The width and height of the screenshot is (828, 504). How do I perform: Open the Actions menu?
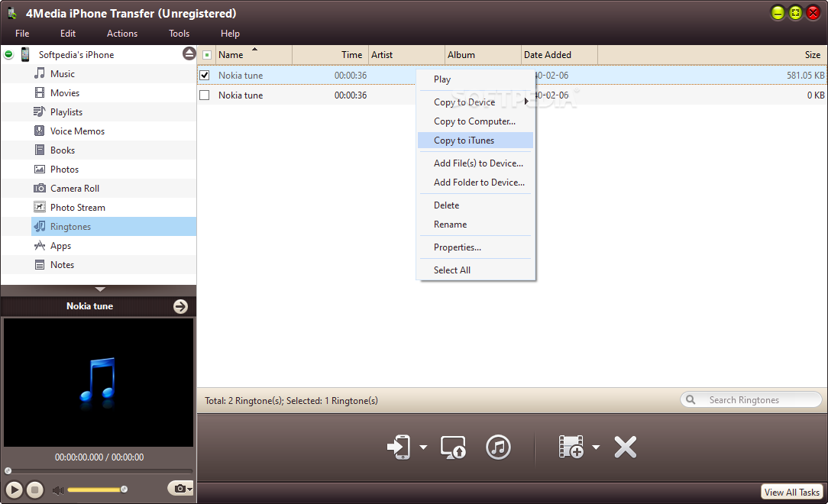122,34
